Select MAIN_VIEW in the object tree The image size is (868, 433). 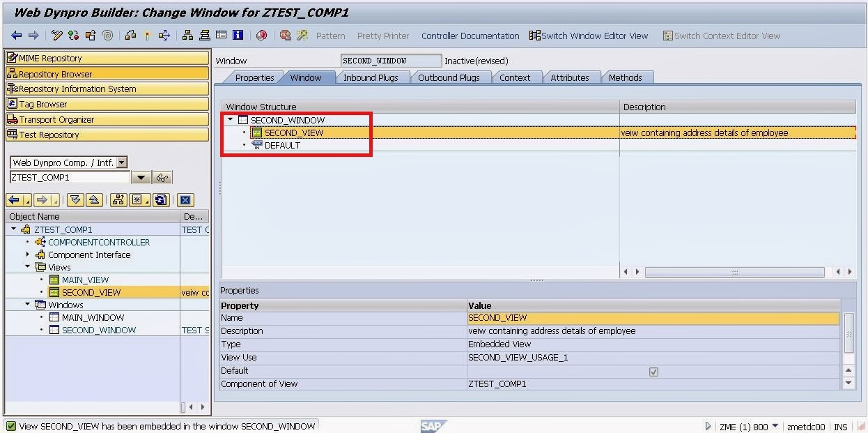coord(85,280)
